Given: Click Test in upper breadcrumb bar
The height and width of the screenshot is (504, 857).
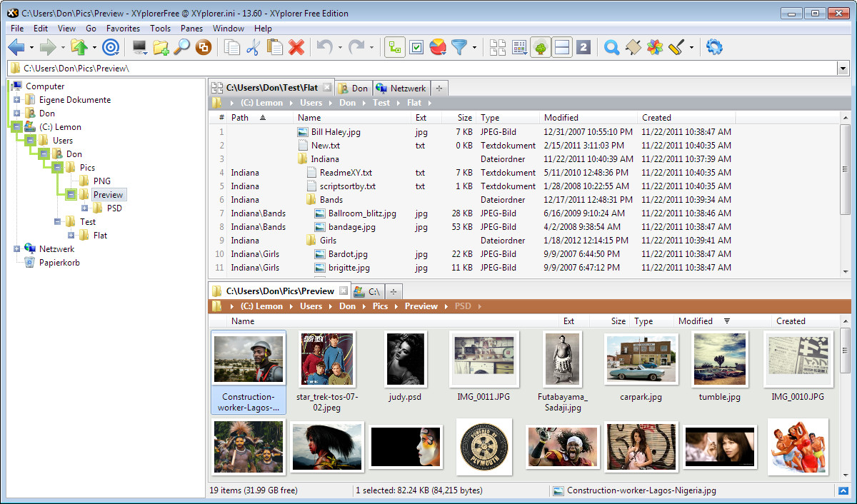Looking at the screenshot, I should [381, 103].
